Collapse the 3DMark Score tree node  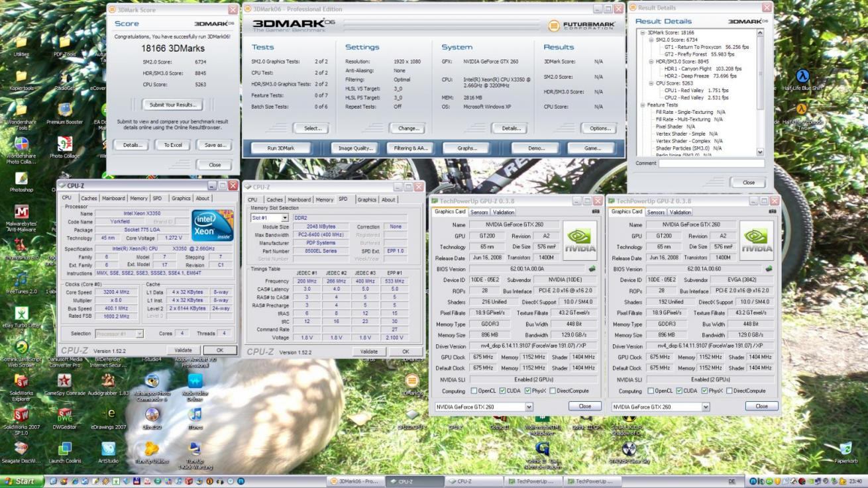[643, 32]
